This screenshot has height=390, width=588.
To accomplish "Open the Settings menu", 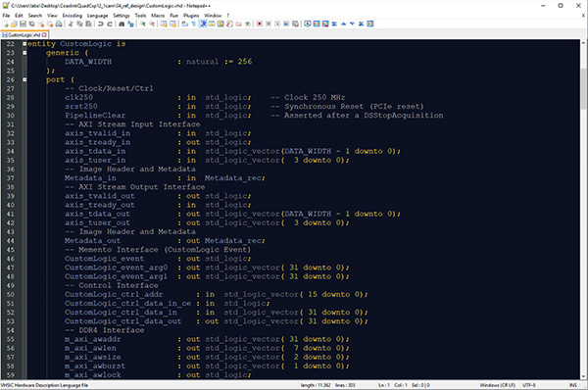I will tap(122, 16).
